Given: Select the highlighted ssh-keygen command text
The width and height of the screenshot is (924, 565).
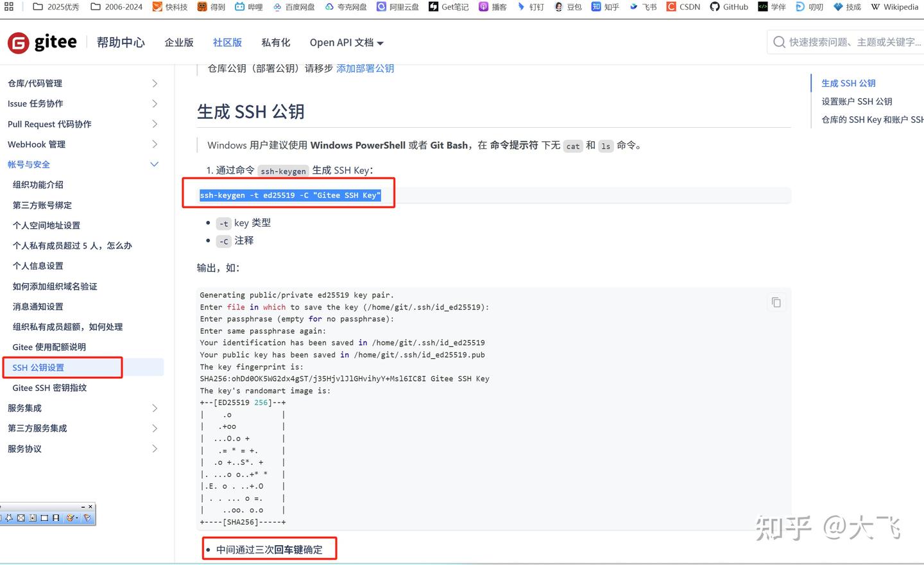Looking at the screenshot, I should coord(289,195).
